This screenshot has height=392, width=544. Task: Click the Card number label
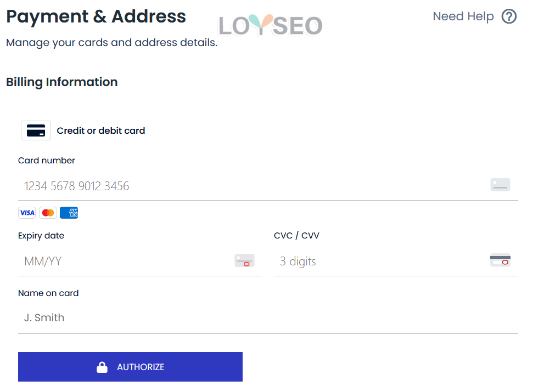[47, 161]
